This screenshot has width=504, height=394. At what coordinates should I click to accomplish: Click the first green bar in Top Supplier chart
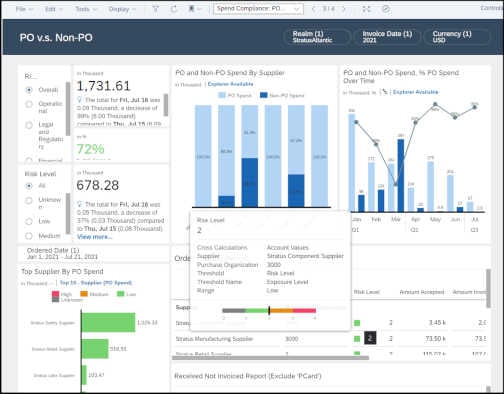coord(108,322)
